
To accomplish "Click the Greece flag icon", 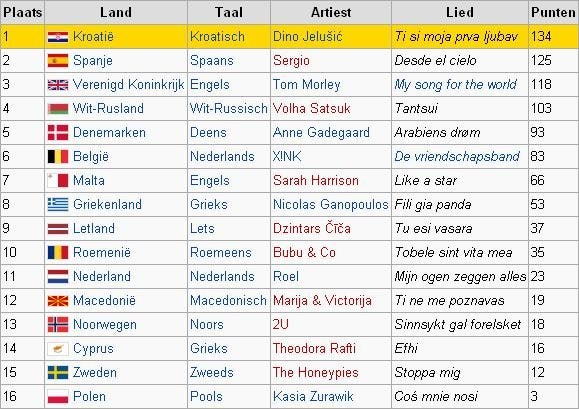I will 58,204.
